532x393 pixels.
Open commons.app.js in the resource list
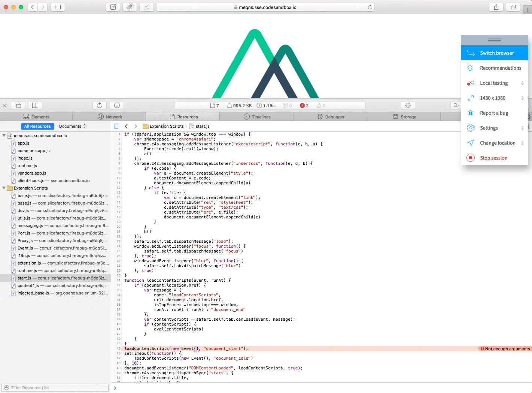click(55, 151)
